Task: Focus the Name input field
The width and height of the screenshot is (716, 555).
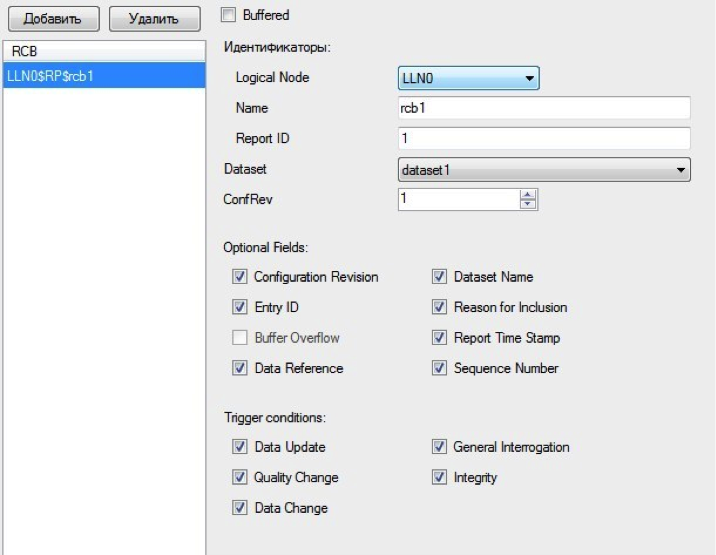Action: click(544, 108)
